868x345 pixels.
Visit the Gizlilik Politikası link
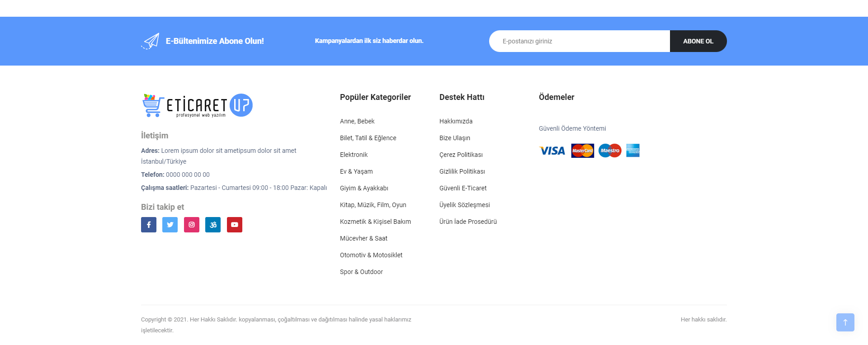click(462, 171)
